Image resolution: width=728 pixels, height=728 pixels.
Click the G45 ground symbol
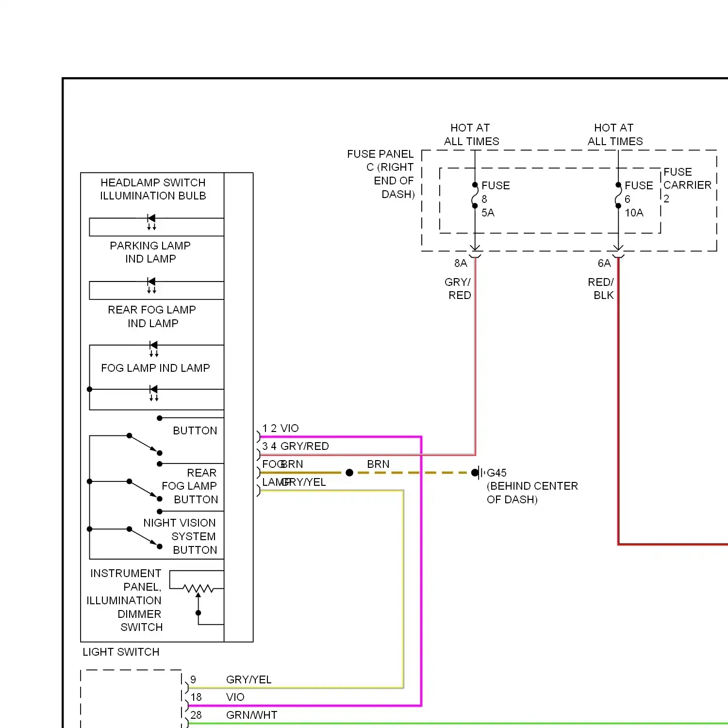(x=478, y=473)
